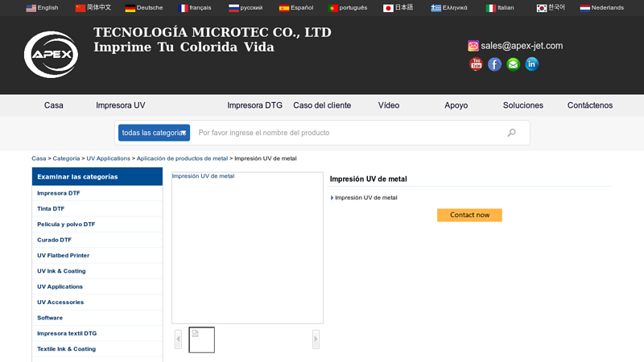Viewport: 644px width, 362px height.
Task: Follow the Casa breadcrumb link
Action: (39, 158)
